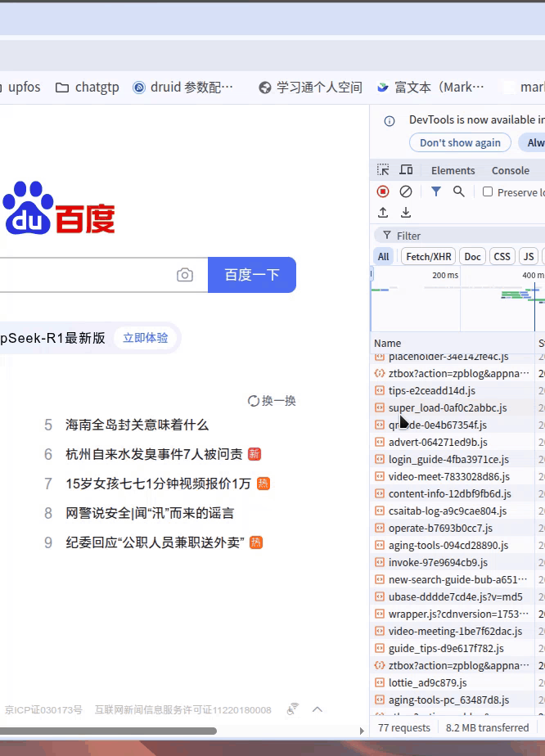Select request csaitab-log-a9c9cae804.js
The height and width of the screenshot is (756, 545).
coord(453,511)
